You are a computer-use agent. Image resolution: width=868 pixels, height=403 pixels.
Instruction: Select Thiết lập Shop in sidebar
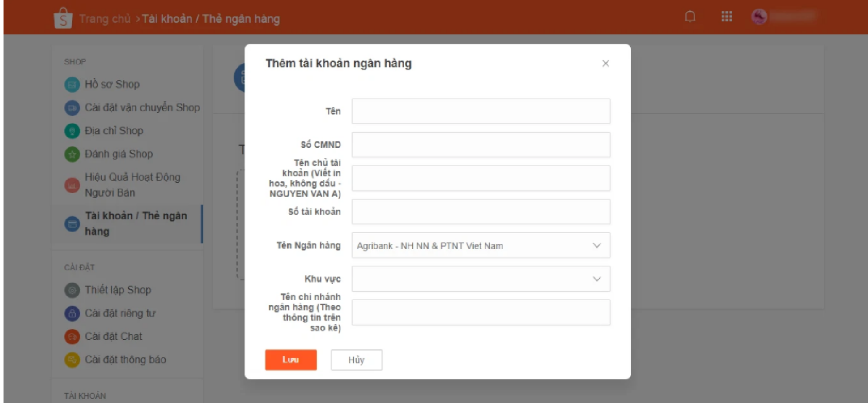pos(118,290)
